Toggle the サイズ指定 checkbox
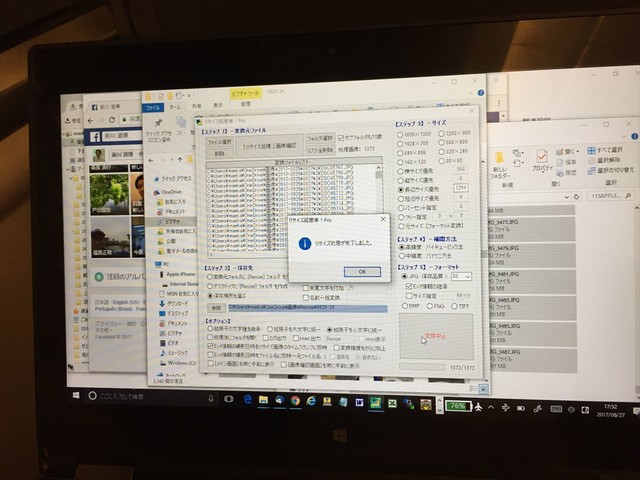The image size is (640, 480). [x=409, y=296]
